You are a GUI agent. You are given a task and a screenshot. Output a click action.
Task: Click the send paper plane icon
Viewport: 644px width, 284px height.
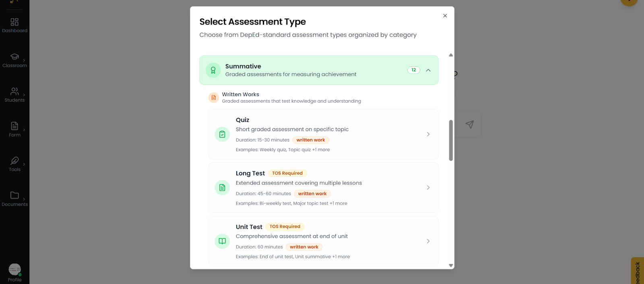[469, 125]
